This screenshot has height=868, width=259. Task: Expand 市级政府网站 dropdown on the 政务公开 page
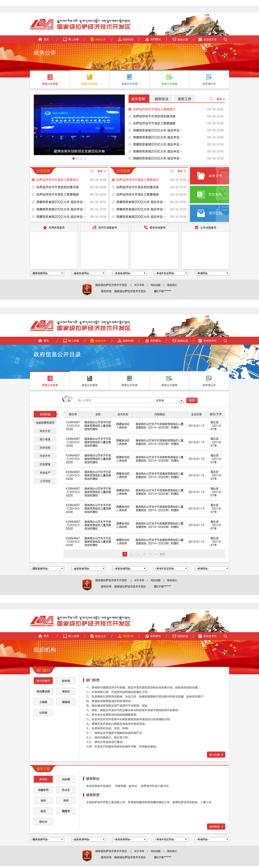tap(129, 273)
